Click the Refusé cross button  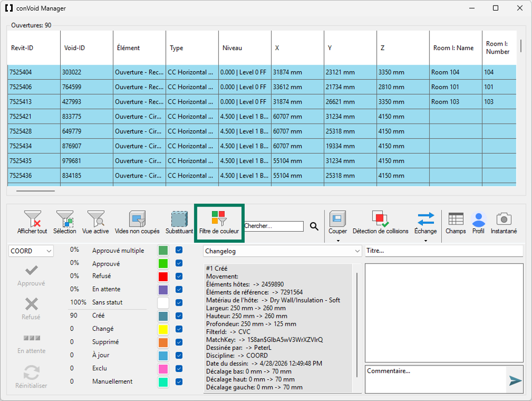point(31,309)
